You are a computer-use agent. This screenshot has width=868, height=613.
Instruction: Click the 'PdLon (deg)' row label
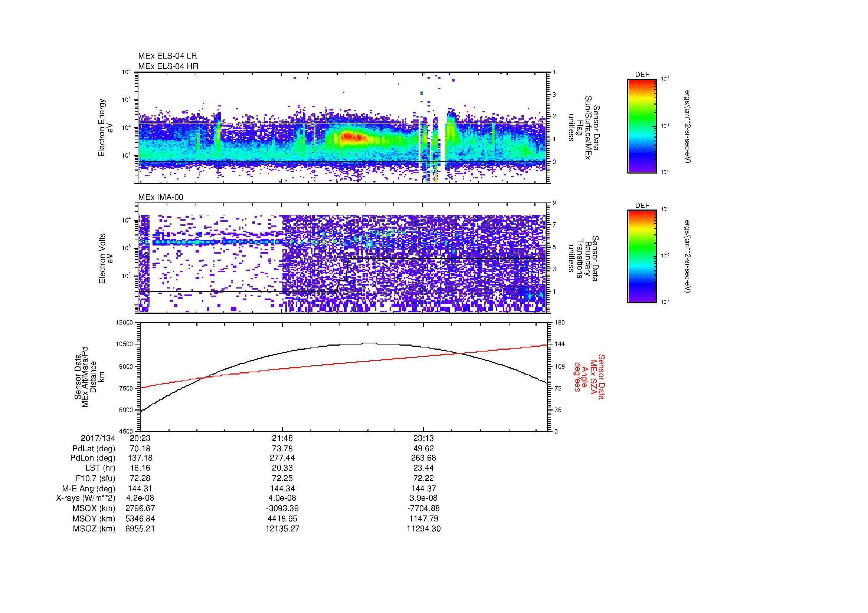(93, 458)
